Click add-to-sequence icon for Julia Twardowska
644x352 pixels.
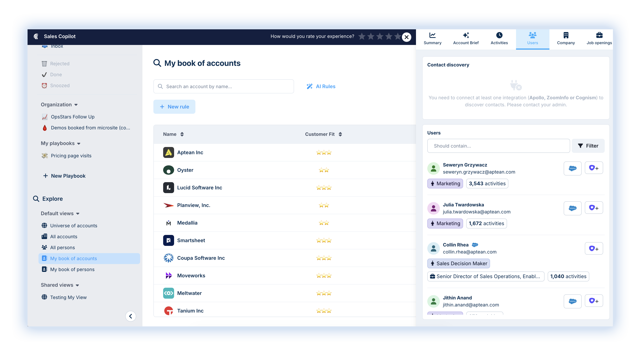(x=594, y=208)
